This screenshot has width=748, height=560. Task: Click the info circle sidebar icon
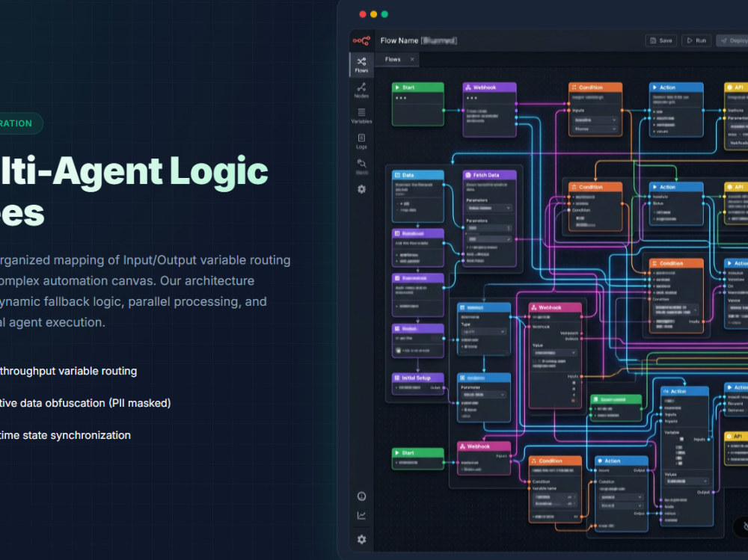(361, 496)
